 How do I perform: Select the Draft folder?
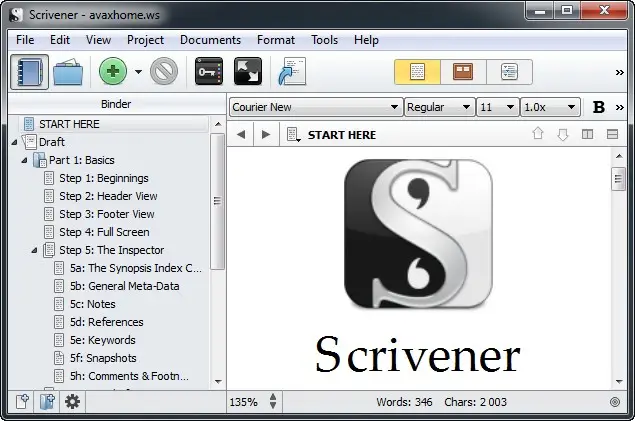[x=51, y=142]
